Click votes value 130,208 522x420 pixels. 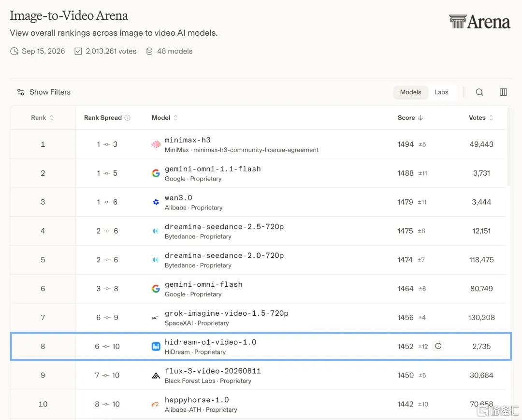[481, 318]
